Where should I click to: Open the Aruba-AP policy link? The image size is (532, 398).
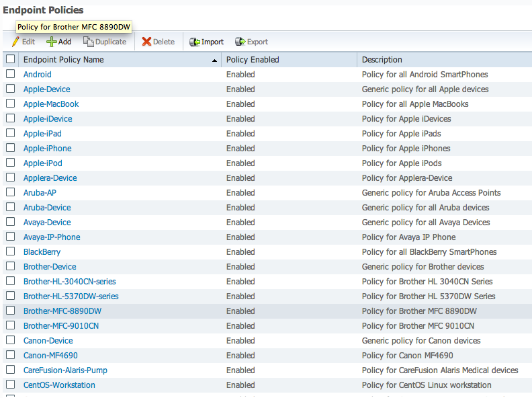click(40, 193)
